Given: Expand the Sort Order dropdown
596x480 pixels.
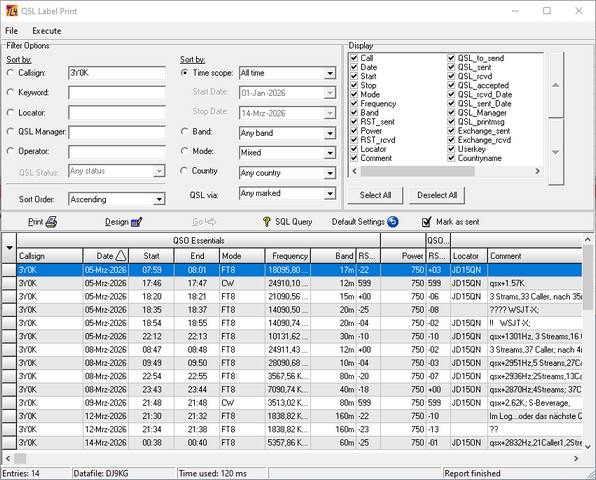Looking at the screenshot, I should coord(159,199).
